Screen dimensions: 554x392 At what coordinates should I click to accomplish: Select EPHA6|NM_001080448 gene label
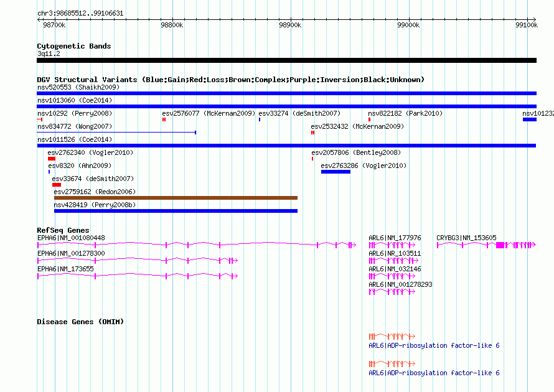(71, 238)
